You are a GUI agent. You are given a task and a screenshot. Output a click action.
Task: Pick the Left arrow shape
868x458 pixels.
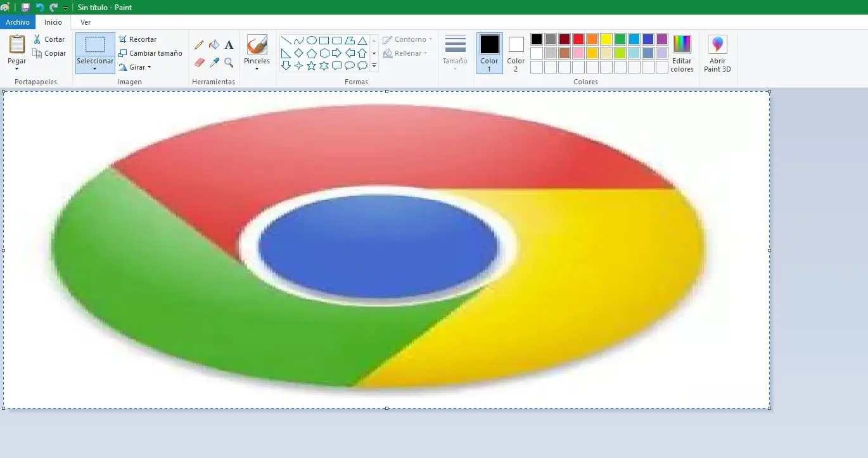pyautogui.click(x=349, y=53)
